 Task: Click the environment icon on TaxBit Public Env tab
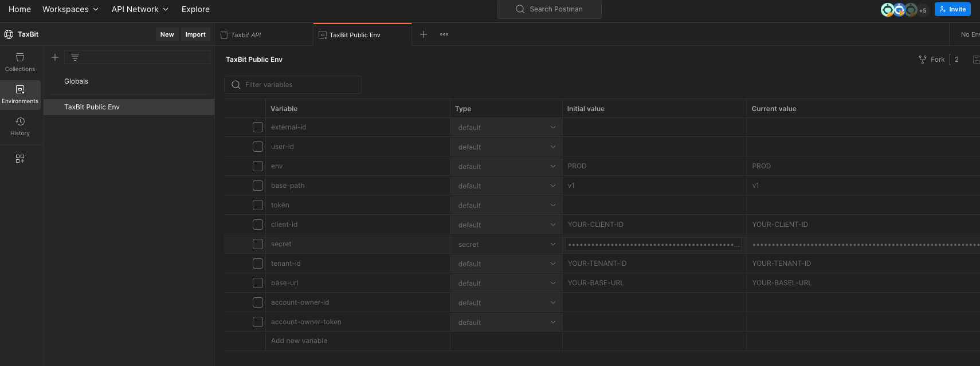(323, 35)
